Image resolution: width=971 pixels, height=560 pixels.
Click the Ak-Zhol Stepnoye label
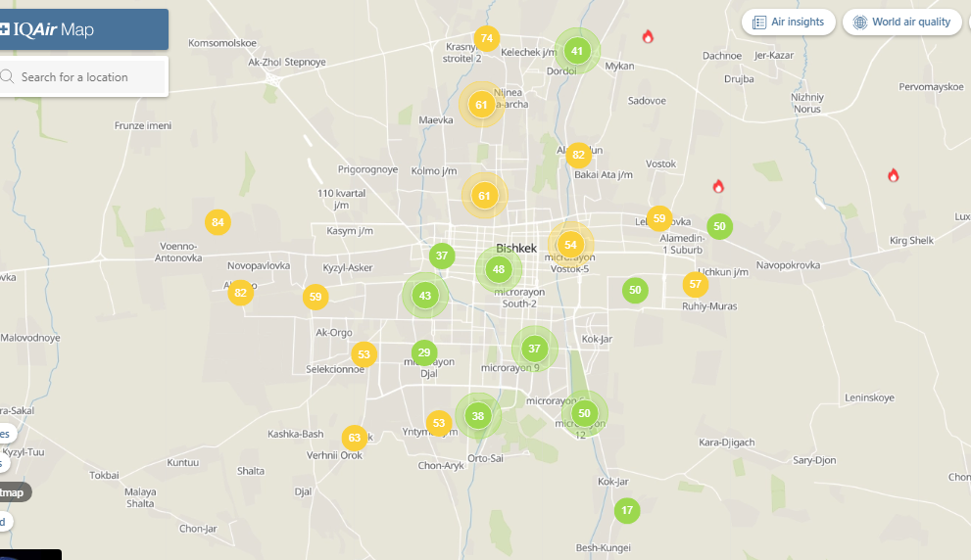pyautogui.click(x=287, y=62)
